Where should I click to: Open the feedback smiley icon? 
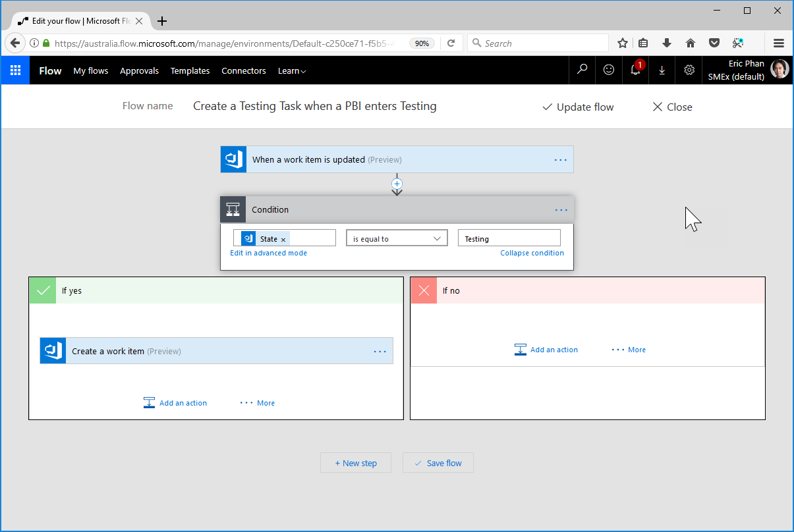609,70
